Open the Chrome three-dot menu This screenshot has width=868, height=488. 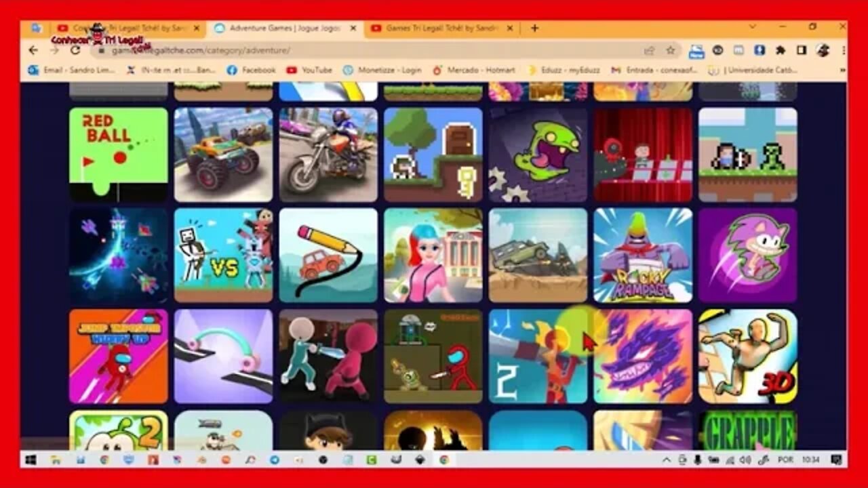coord(843,50)
